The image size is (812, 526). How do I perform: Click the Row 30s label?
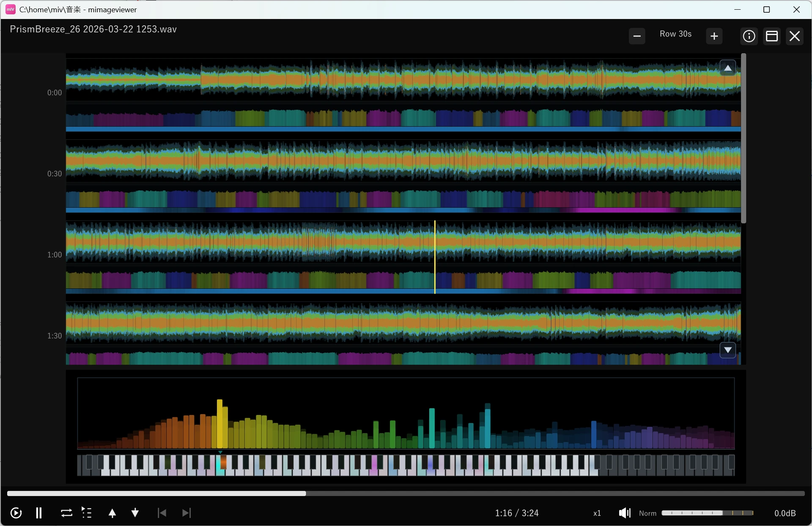[675, 34]
